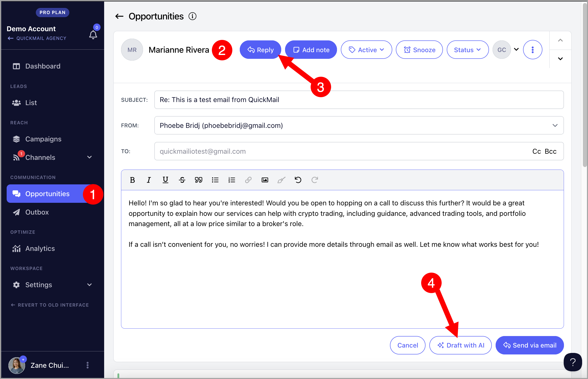
Task: Go to previous opportunity with up chevron
Action: (560, 40)
